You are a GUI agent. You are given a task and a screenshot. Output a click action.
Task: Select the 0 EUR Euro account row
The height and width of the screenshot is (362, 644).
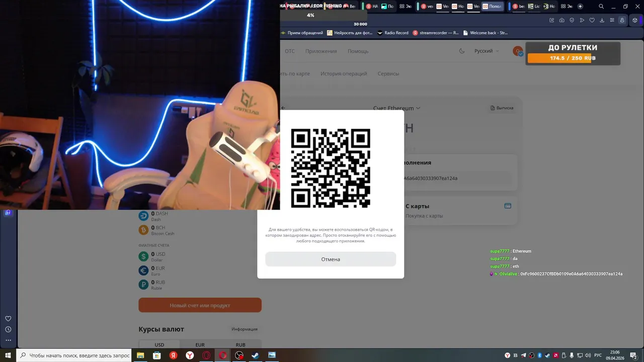point(200,270)
